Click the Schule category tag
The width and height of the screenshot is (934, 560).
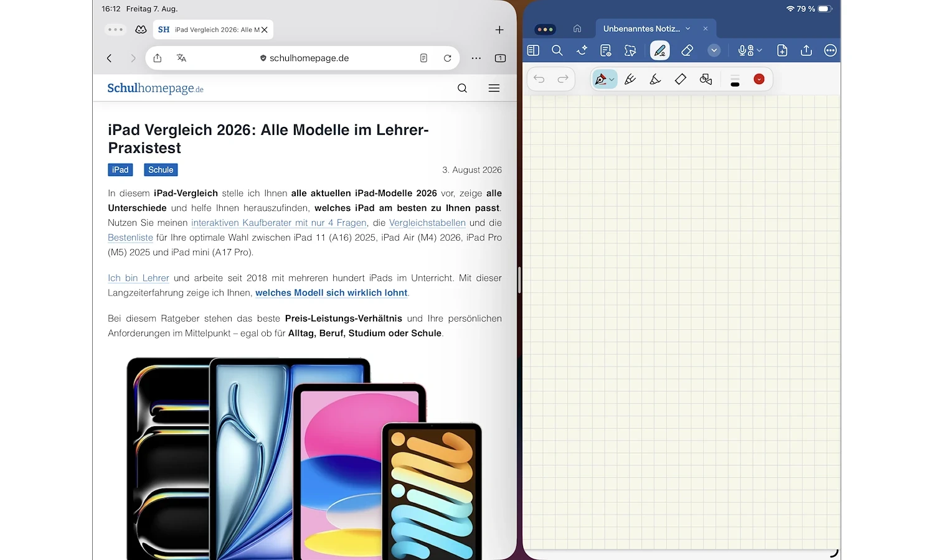tap(161, 170)
